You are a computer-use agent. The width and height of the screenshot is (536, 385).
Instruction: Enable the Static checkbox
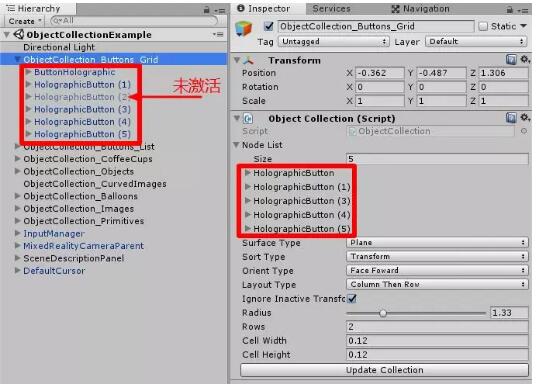pos(483,26)
